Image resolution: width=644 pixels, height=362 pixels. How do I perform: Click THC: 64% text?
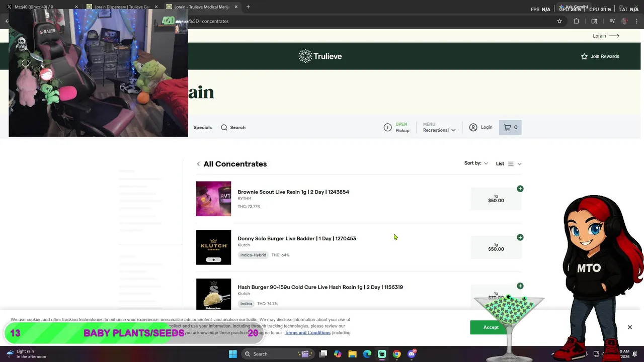coord(280,255)
